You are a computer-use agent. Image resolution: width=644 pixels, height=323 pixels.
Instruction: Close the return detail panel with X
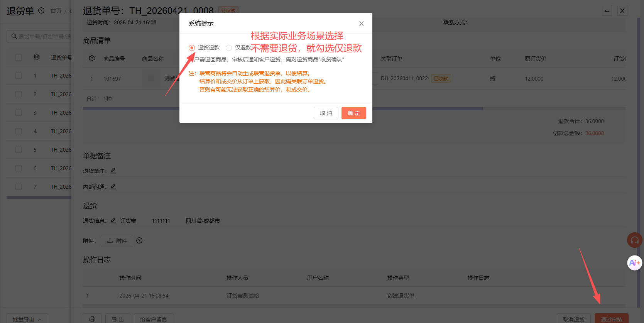(x=622, y=11)
